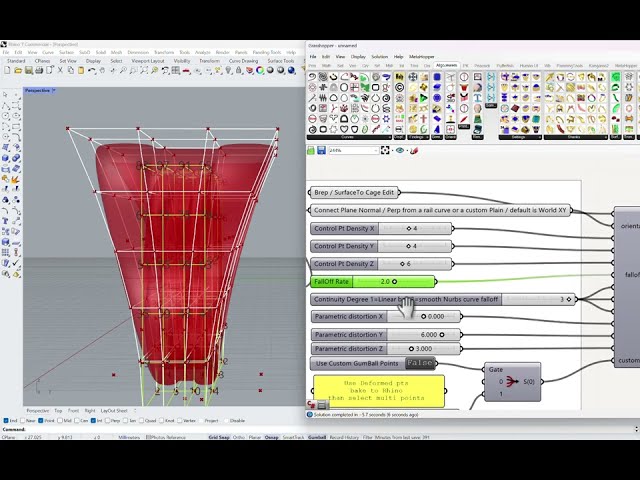Click the light bulb icon in Rhino toolbar

tap(228, 70)
